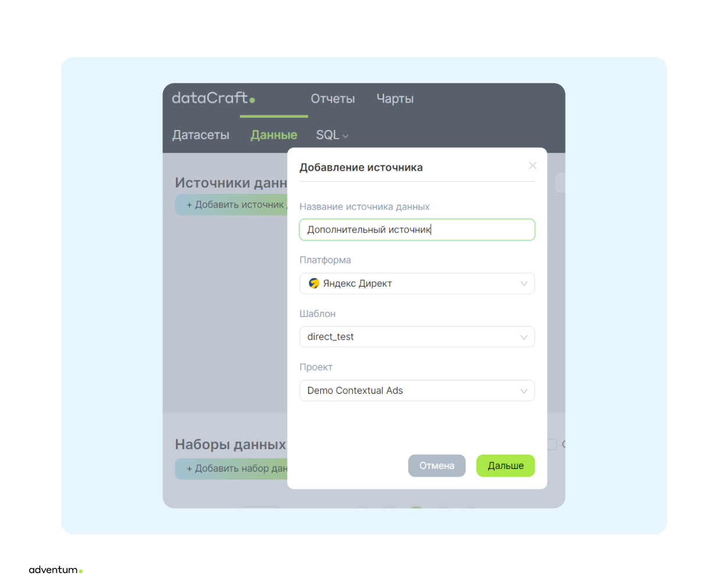Click Добавить набор данных button
This screenshot has width=728, height=585.
232,468
